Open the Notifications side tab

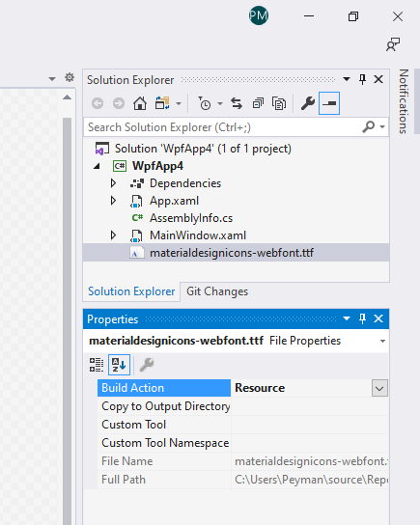(x=404, y=101)
